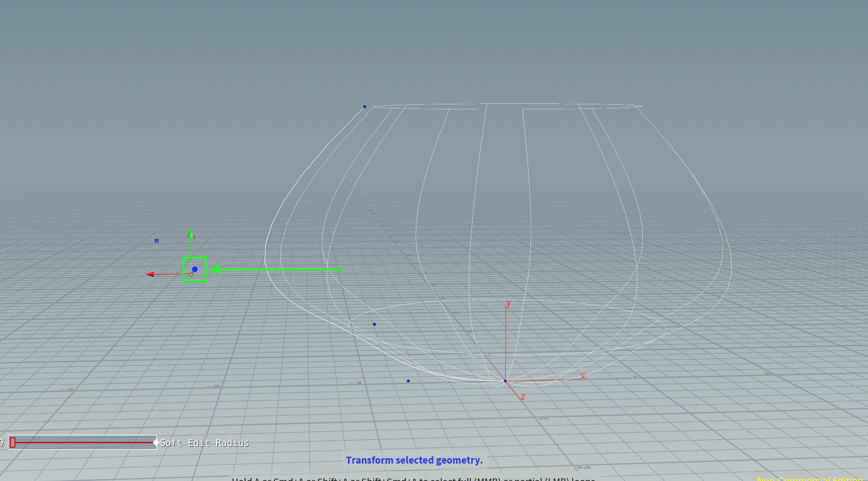Click the red x axis label
868x481 pixels.
pyautogui.click(x=582, y=377)
